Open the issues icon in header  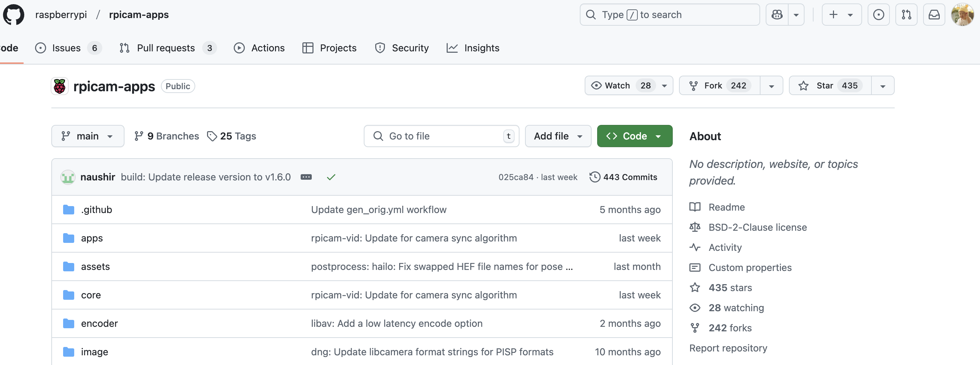click(878, 15)
